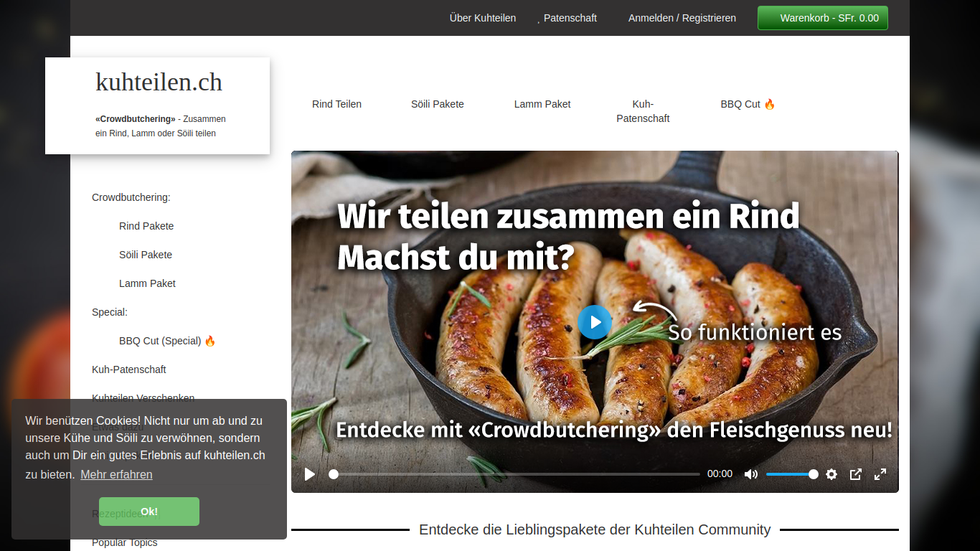Click the Special: sidebar heading
Image resolution: width=980 pixels, height=551 pixels.
click(110, 312)
